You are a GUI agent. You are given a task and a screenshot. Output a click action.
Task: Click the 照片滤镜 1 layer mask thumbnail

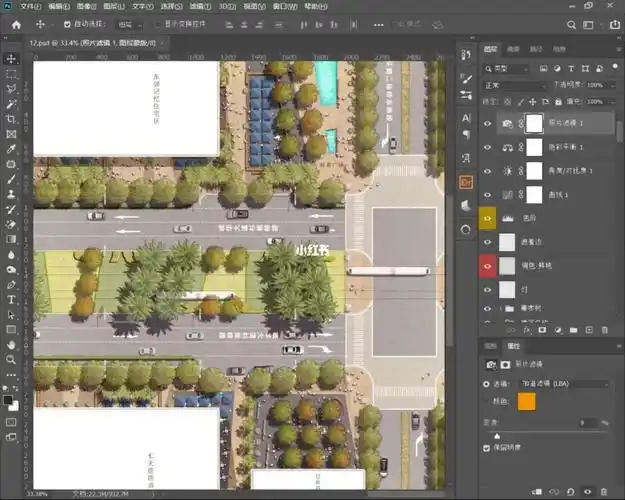point(534,122)
